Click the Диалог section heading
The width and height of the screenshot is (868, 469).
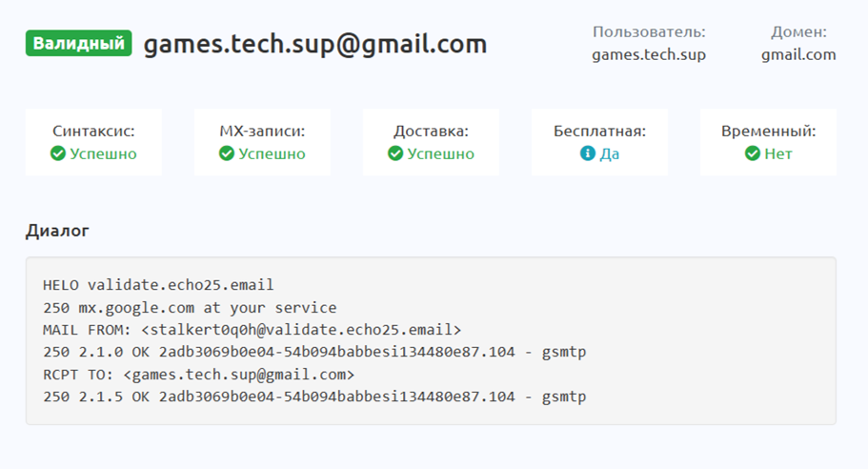pos(57,231)
